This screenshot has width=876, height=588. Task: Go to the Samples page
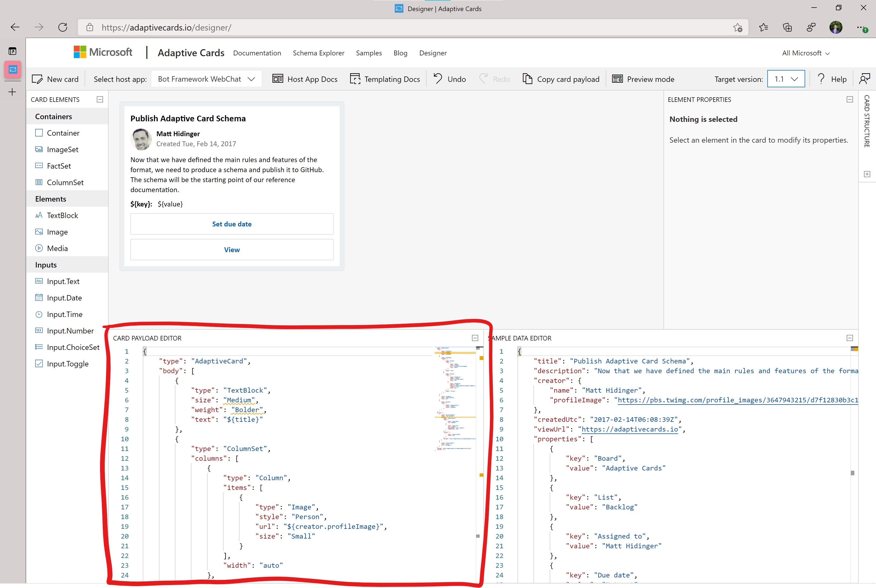(x=369, y=53)
